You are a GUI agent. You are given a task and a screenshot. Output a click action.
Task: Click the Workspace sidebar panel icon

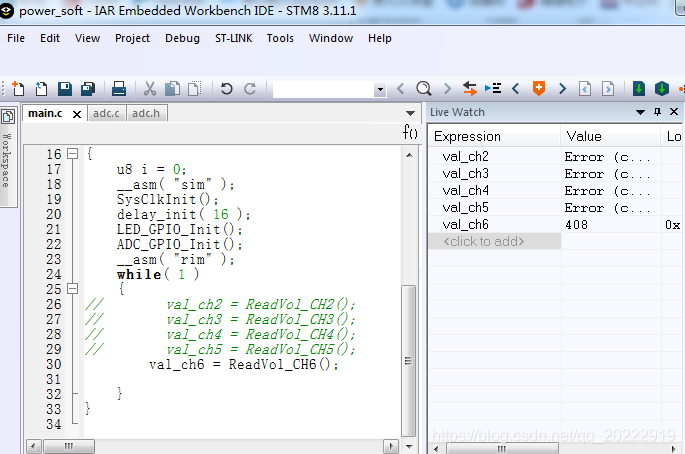(x=7, y=115)
